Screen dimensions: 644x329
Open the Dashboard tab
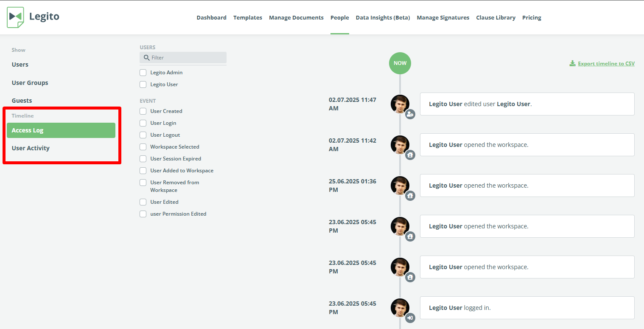pos(211,17)
